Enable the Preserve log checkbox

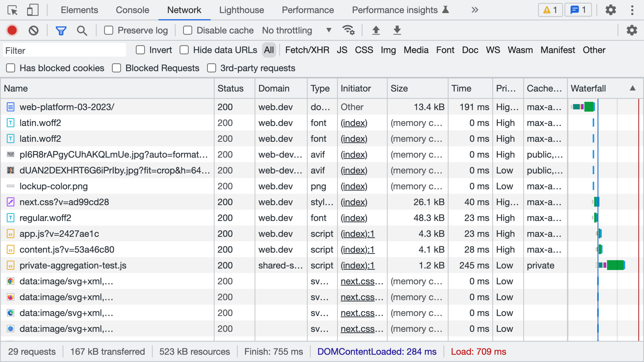[109, 30]
